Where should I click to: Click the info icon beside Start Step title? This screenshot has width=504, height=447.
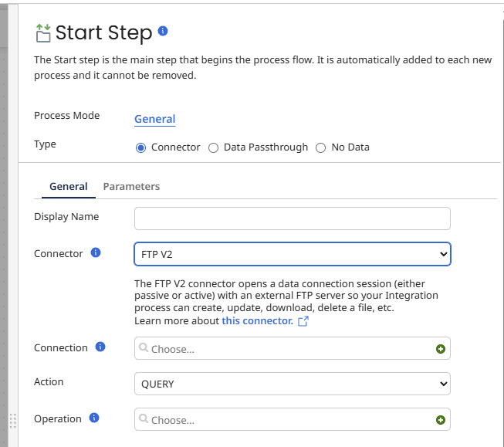tap(163, 31)
